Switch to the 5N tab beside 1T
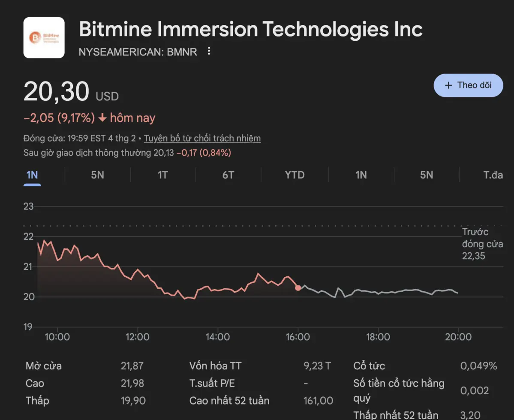The image size is (514, 420). point(97,175)
